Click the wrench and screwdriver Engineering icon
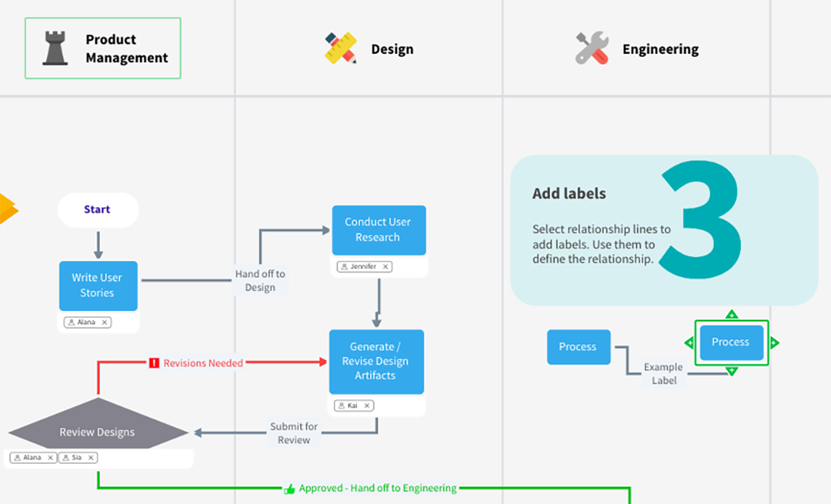Viewport: 831px width, 504px height. [592, 48]
